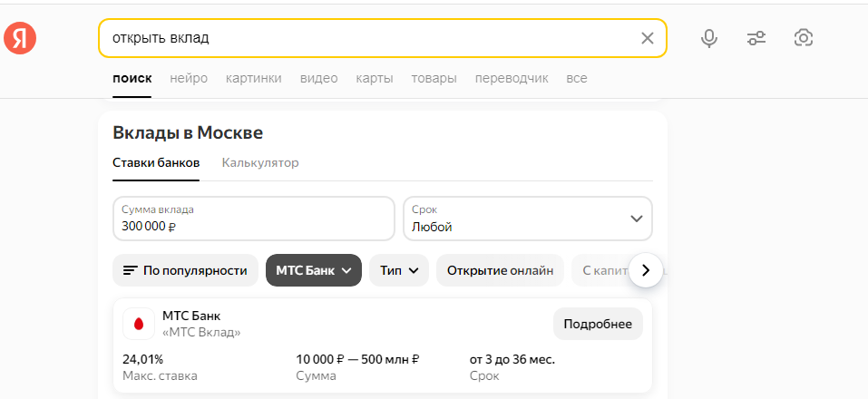Start voice search with the microphone icon
Image resolution: width=868 pixels, height=399 pixels.
coord(709,38)
